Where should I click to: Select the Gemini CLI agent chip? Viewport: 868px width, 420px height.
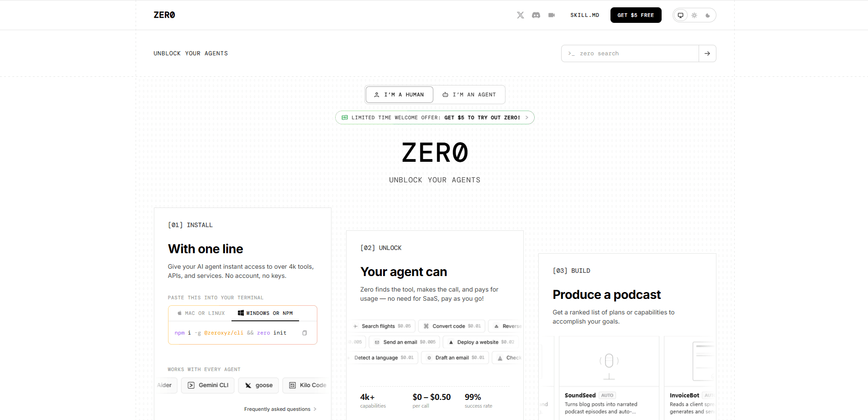coord(208,385)
